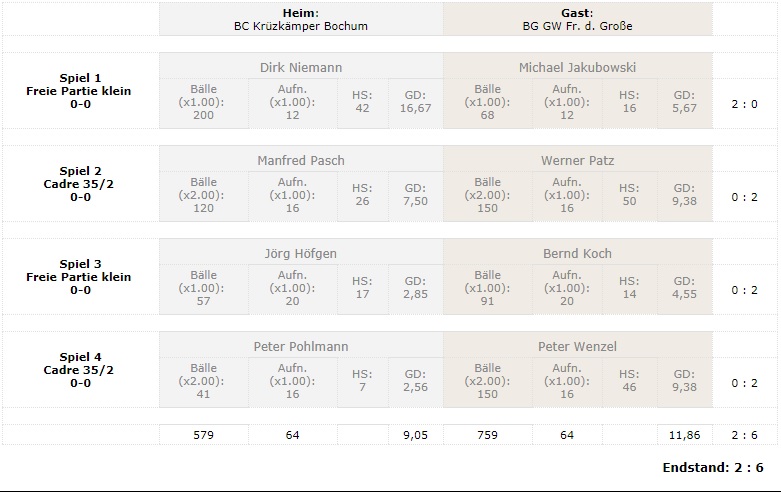This screenshot has height=492, width=781.
Task: Click guest team BG GW Fr. d. Große
Action: point(577,26)
